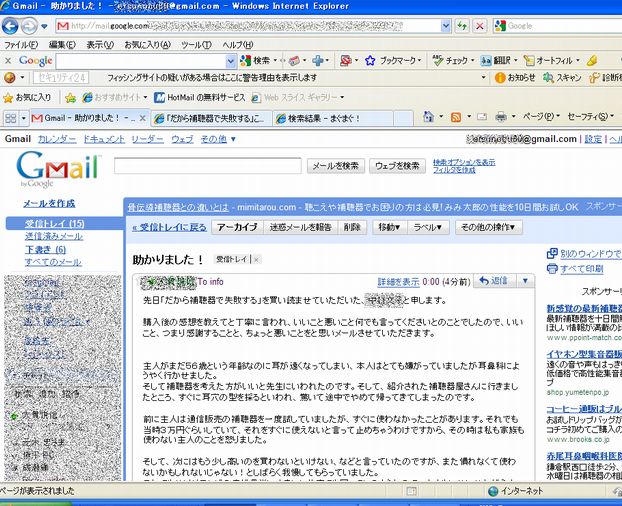Open お気に入り favorites star button
The image size is (622, 506).
click(27, 98)
